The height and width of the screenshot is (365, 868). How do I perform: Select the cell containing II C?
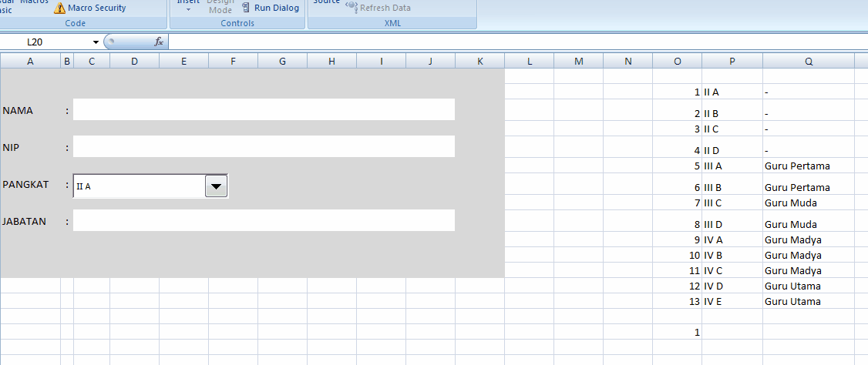pyautogui.click(x=732, y=129)
